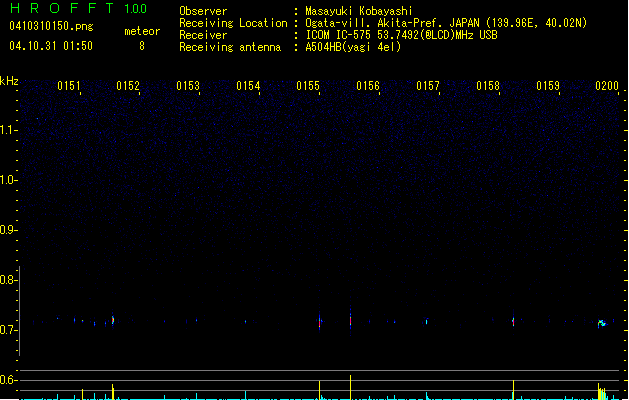
Task: Click the 1.1 kHz axis label
Action: click(x=8, y=130)
